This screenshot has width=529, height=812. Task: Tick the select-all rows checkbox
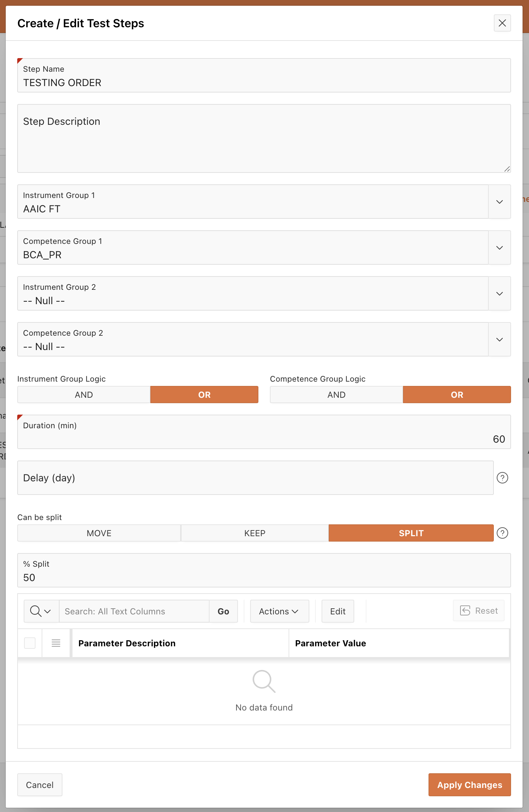[30, 643]
